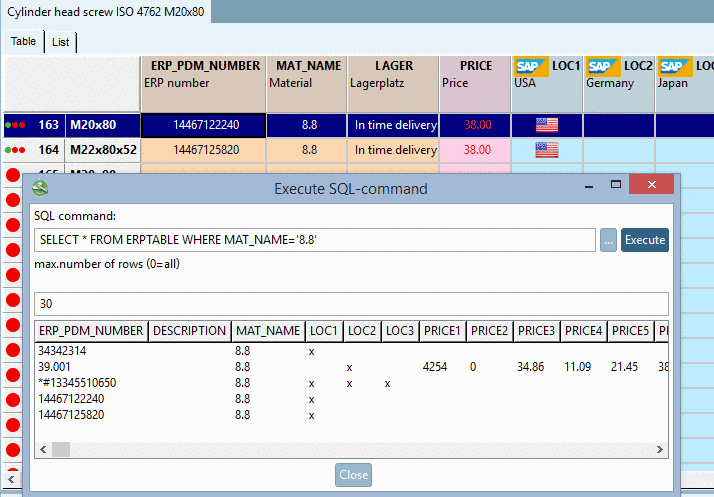Click MAT_NAME Material column header
This screenshot has width=714, height=497.
306,84
